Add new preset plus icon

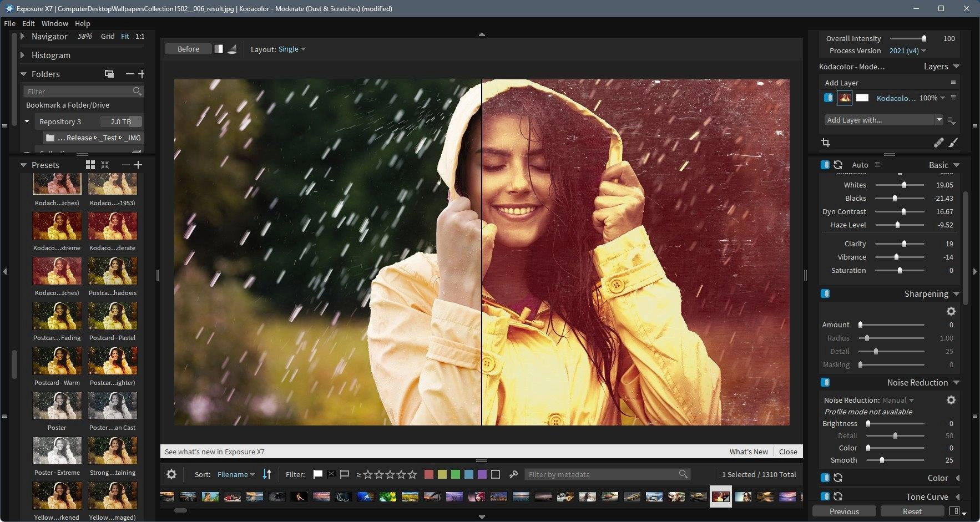coord(138,165)
